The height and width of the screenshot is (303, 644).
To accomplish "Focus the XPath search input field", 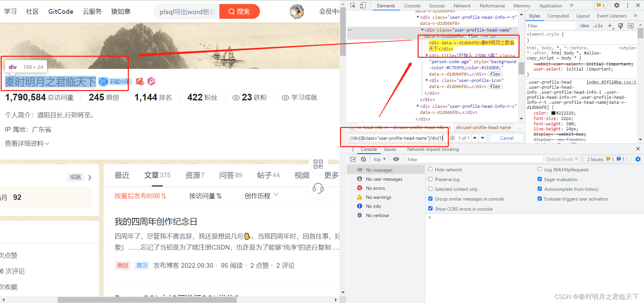I will [x=398, y=138].
